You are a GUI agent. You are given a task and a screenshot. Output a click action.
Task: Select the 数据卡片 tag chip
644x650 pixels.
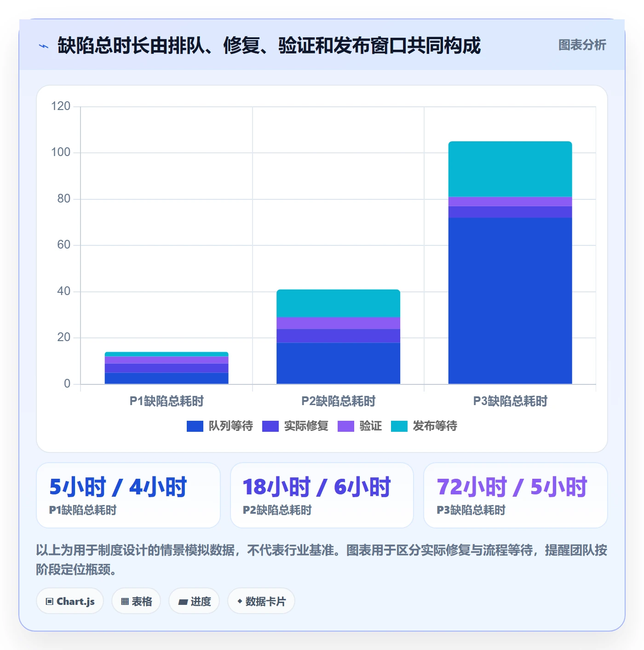(x=261, y=601)
